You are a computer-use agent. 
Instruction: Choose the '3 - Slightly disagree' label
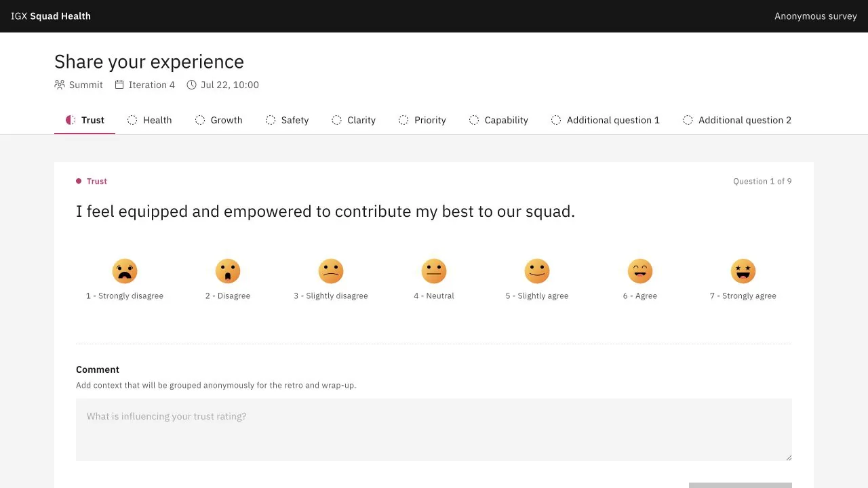coord(331,296)
